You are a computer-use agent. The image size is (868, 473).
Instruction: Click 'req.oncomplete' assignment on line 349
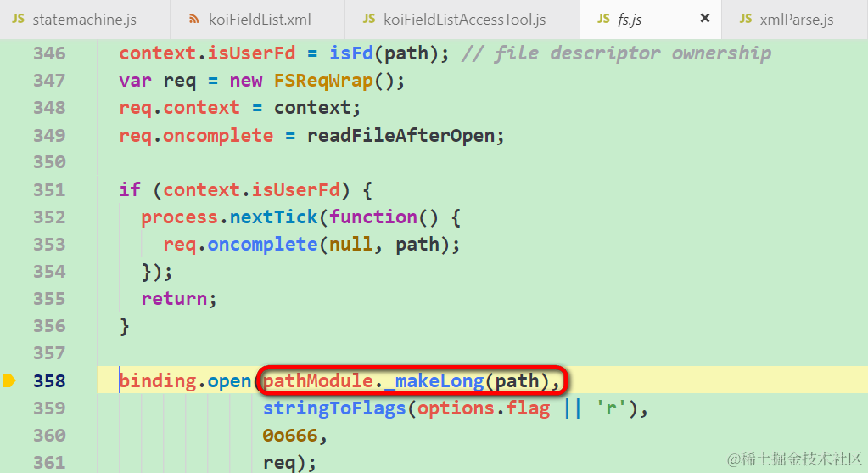(x=196, y=135)
